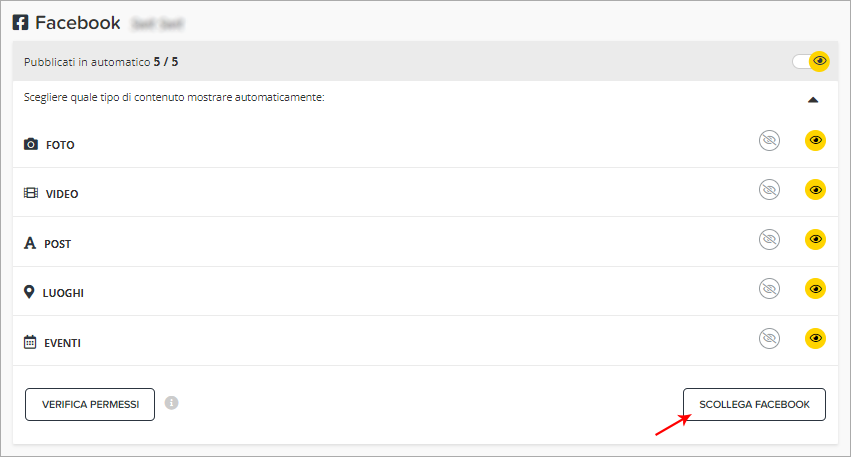
Task: Click the camera icon beside FOTO
Action: pyautogui.click(x=31, y=144)
